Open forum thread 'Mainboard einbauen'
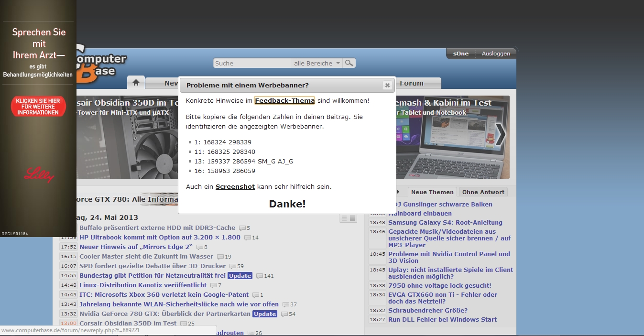The image size is (644, 336). pyautogui.click(x=420, y=214)
